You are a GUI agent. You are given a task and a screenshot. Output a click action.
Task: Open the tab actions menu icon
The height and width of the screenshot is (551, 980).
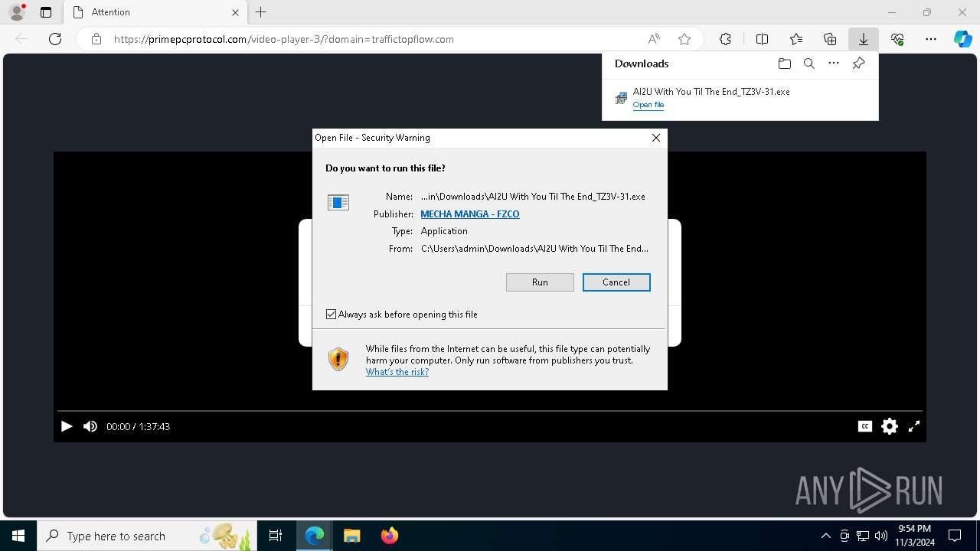tap(46, 12)
